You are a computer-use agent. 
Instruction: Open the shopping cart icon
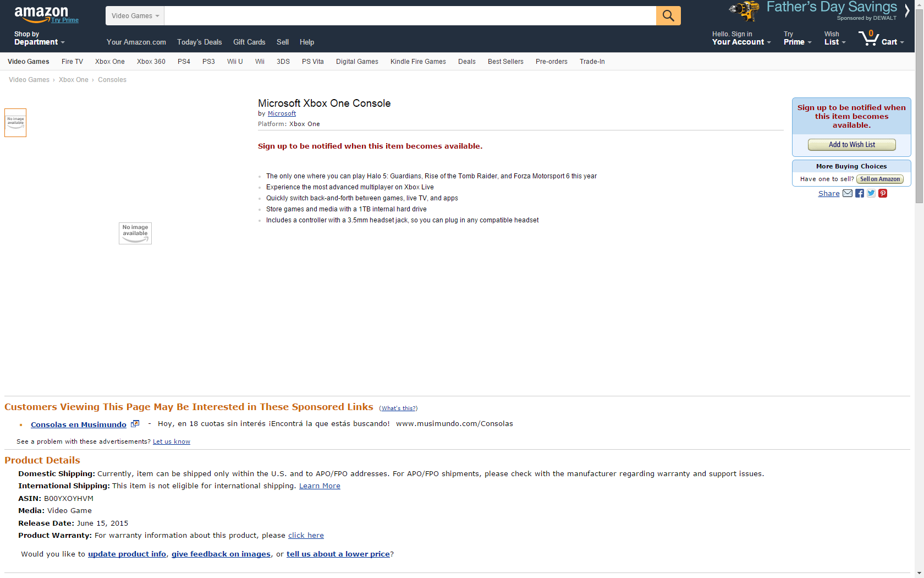tap(870, 38)
